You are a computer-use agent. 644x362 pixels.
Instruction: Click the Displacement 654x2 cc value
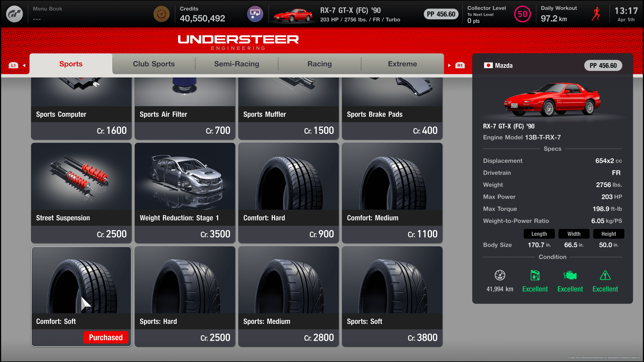pos(608,161)
